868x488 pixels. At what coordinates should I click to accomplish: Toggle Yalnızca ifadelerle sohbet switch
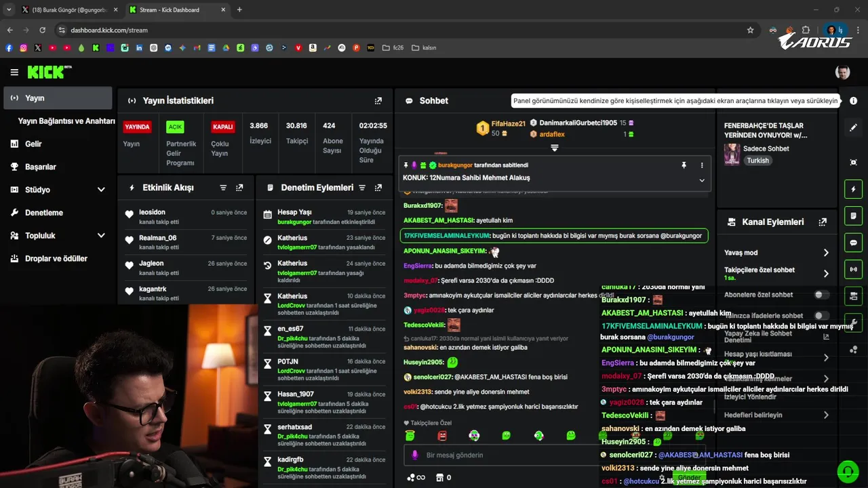pyautogui.click(x=821, y=316)
